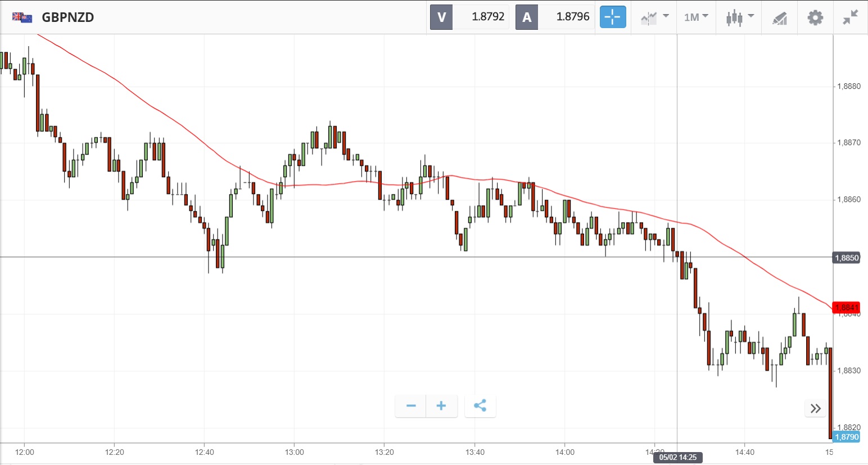This screenshot has width=868, height=465.
Task: Expand the candlestick chart type dropdown
Action: coord(739,17)
